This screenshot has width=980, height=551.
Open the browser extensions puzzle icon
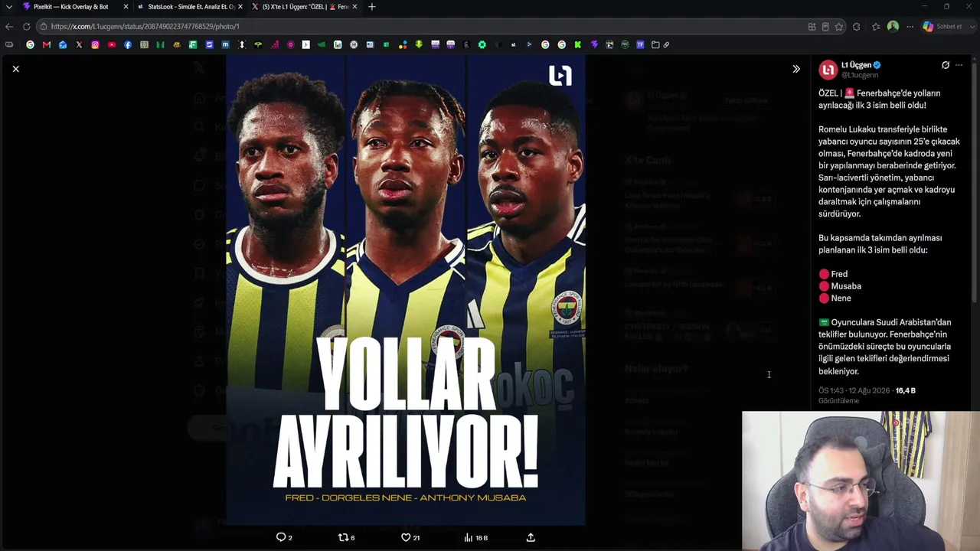856,27
